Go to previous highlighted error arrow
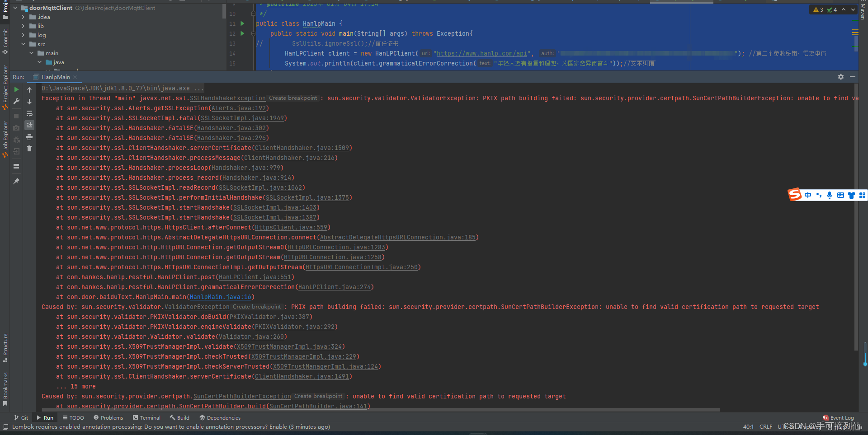The height and width of the screenshot is (435, 868). (844, 9)
